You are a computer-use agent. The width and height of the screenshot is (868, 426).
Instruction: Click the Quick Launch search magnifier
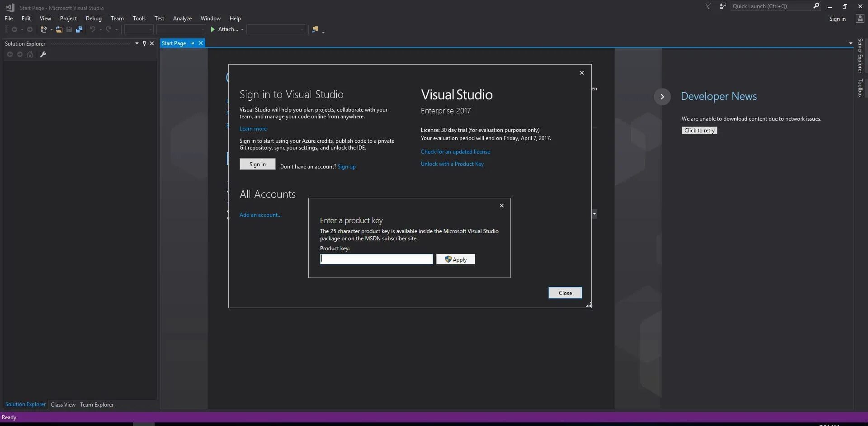point(816,6)
